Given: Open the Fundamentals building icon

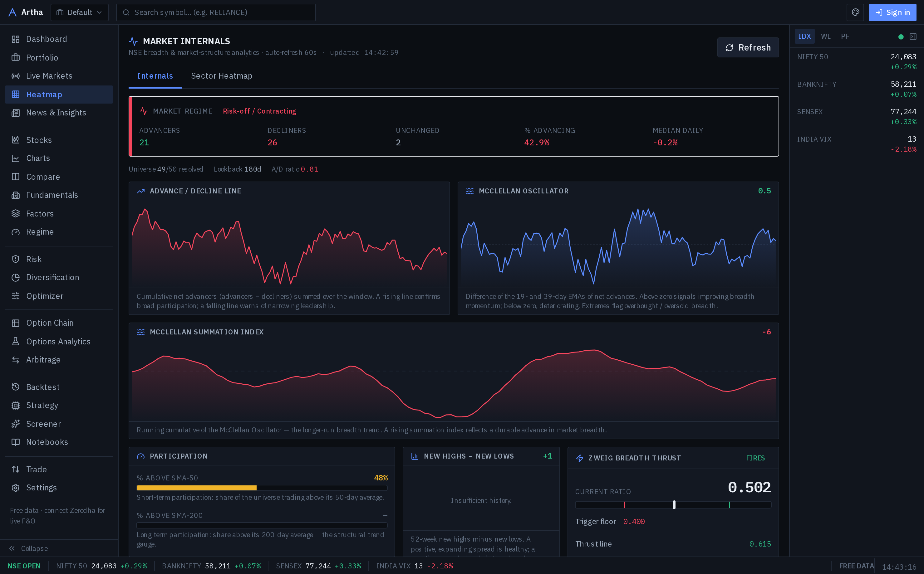Looking at the screenshot, I should pyautogui.click(x=16, y=195).
